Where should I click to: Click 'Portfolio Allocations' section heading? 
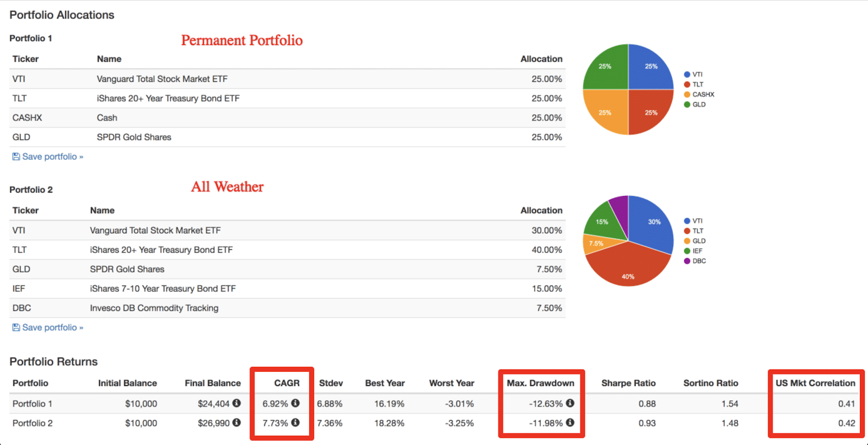click(62, 15)
